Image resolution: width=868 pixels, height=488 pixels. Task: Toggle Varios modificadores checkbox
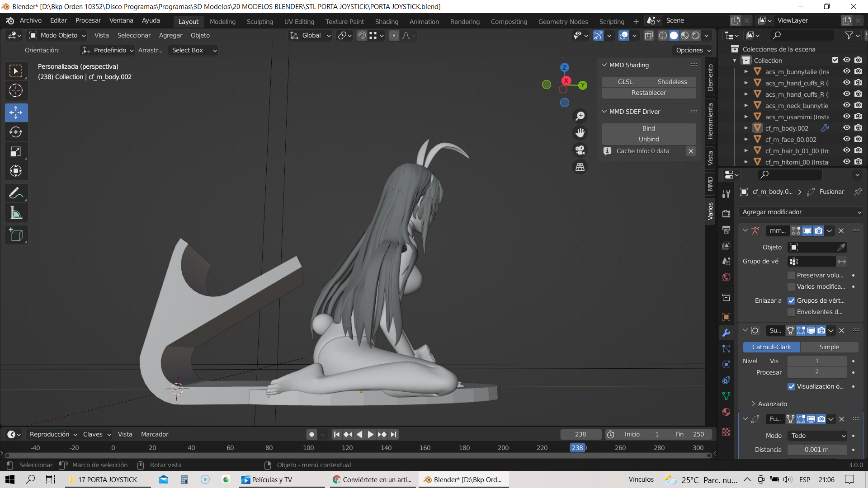[791, 286]
